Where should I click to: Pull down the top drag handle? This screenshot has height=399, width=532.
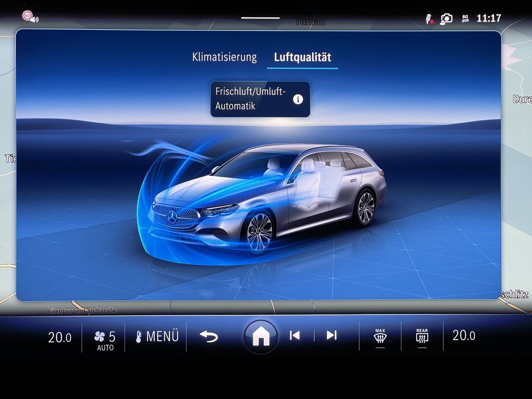[260, 18]
